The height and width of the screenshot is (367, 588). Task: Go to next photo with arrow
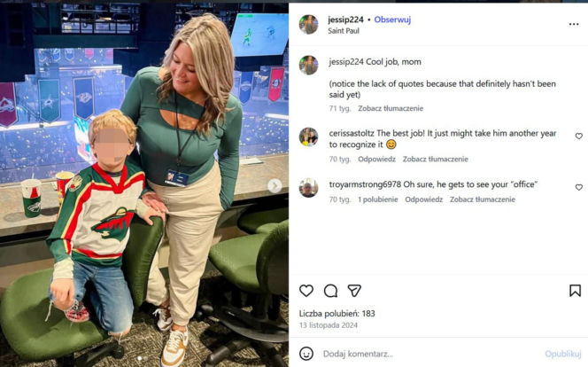click(x=275, y=186)
